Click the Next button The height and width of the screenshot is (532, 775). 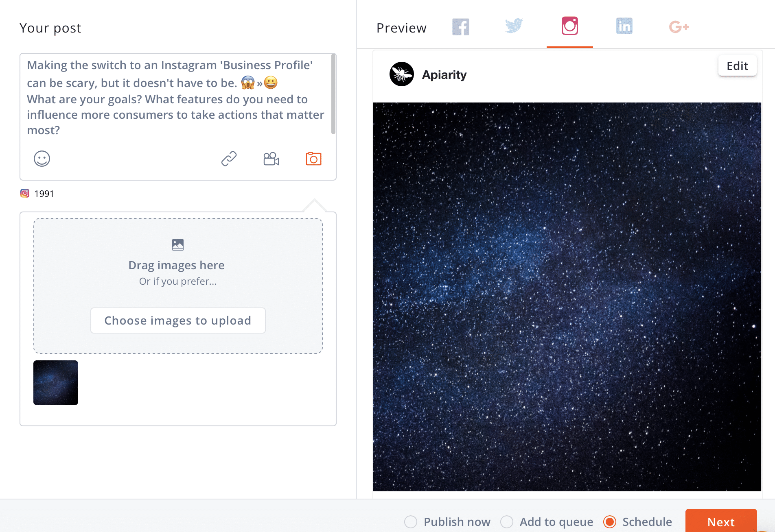[721, 521]
